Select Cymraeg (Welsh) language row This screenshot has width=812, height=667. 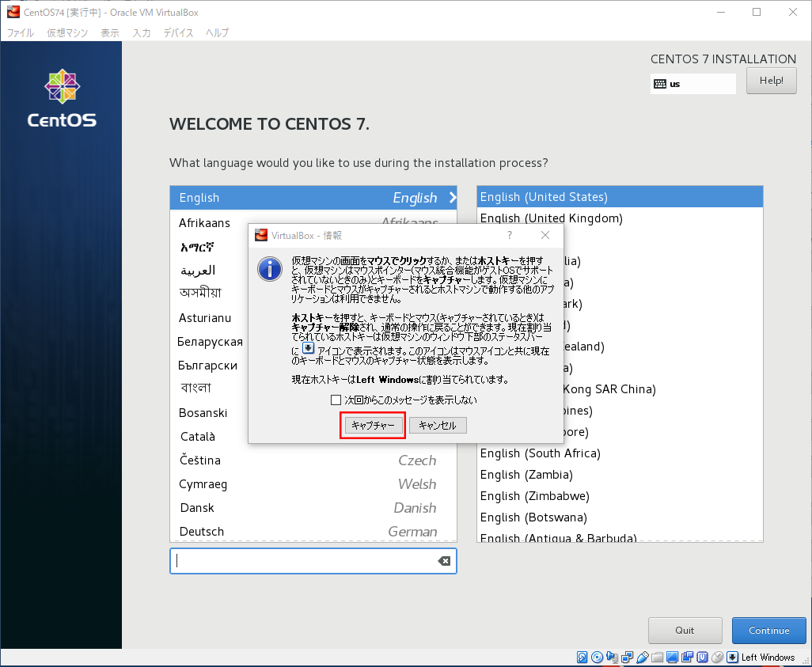coord(313,484)
